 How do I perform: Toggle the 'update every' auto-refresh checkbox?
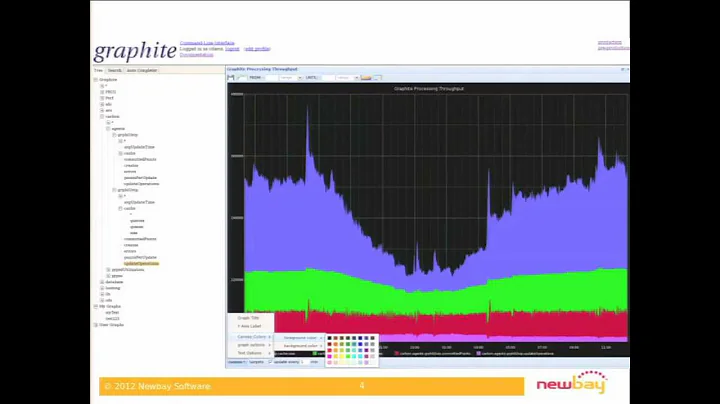270,362
